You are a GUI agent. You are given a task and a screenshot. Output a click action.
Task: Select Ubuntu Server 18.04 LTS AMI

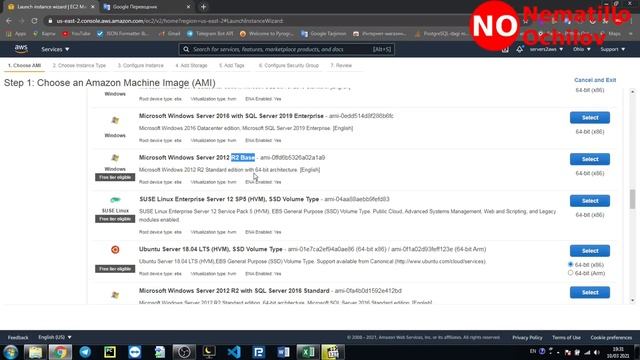(590, 251)
